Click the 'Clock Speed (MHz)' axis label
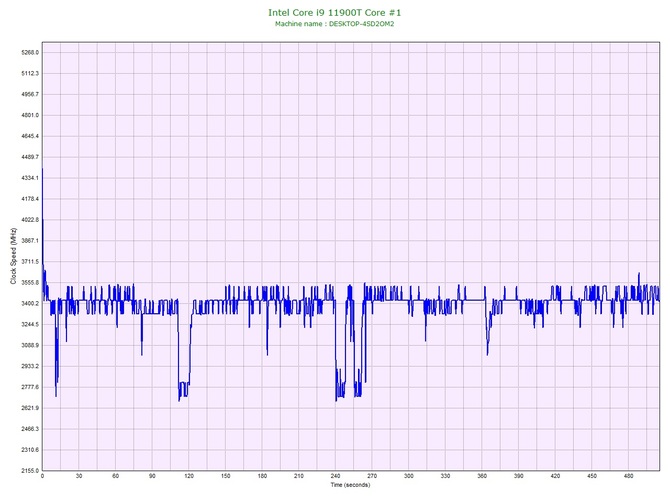The image size is (670, 502). pyautogui.click(x=14, y=256)
